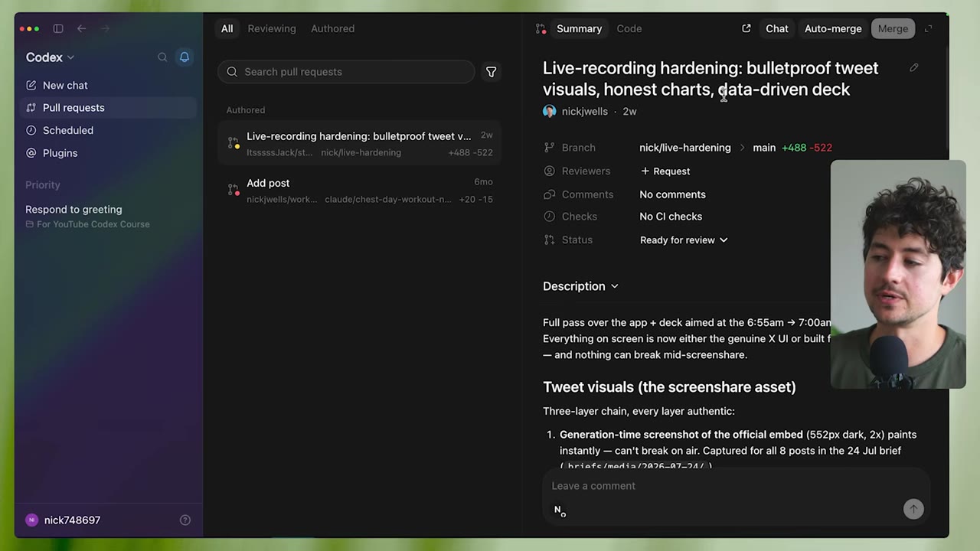Click the Reviewers row person icon
The width and height of the screenshot is (980, 551).
tap(549, 171)
